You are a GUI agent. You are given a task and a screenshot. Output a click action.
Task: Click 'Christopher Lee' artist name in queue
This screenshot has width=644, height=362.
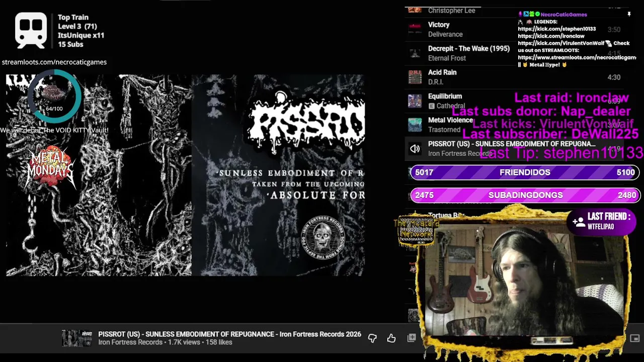pyautogui.click(x=451, y=11)
